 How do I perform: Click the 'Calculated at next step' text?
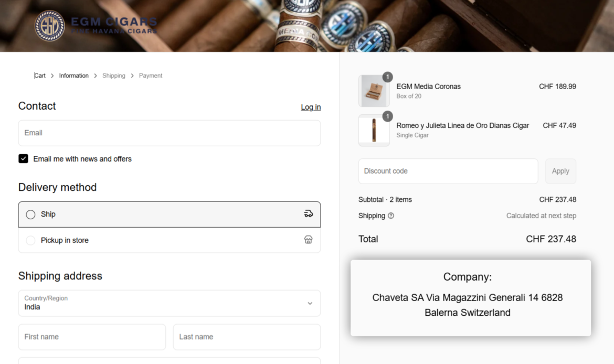pos(541,216)
